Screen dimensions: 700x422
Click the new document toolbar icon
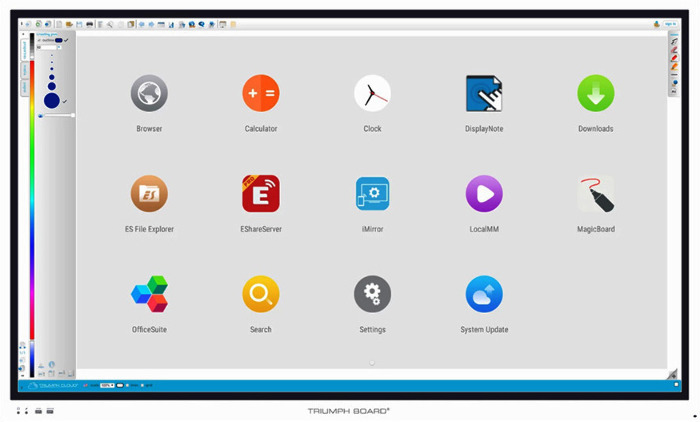coord(59,24)
